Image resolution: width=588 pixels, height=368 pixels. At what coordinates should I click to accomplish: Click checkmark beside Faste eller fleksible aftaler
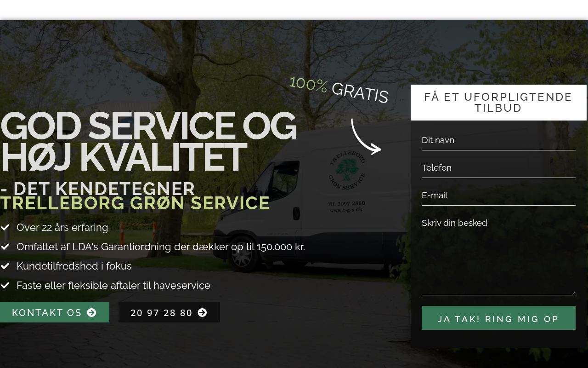coord(5,285)
